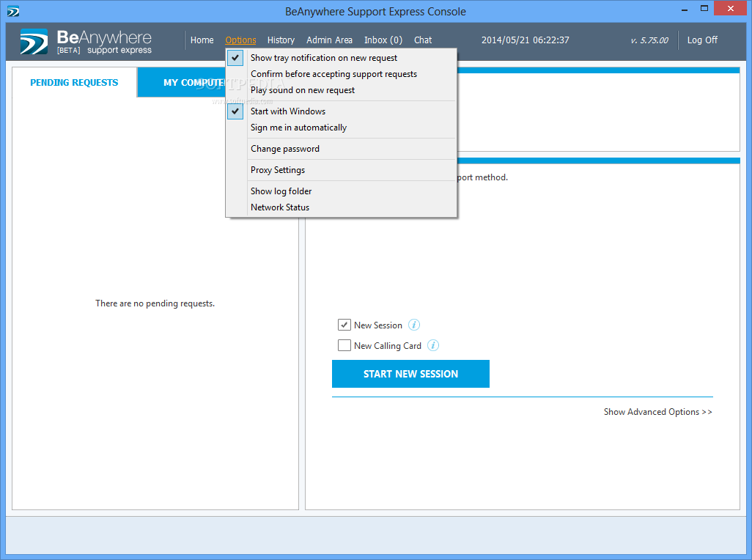Click the date and time display
The image size is (752, 560).
point(525,40)
